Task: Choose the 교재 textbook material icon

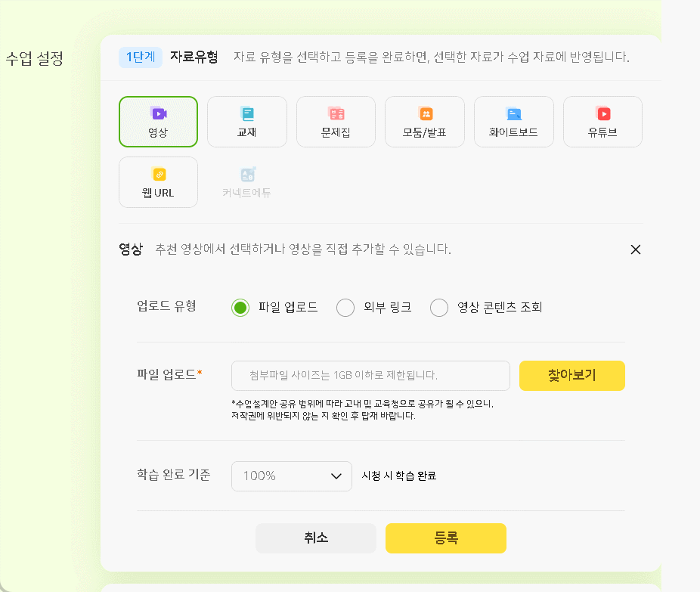Action: click(x=247, y=122)
